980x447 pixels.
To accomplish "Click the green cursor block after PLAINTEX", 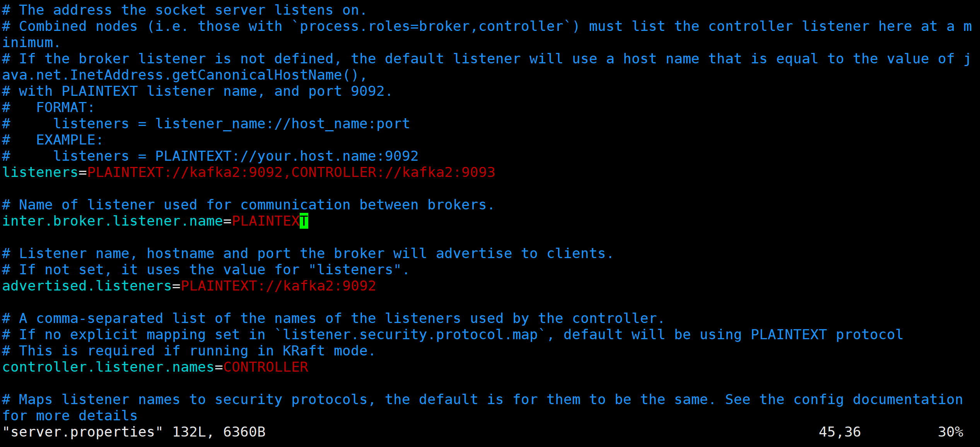I will [304, 221].
